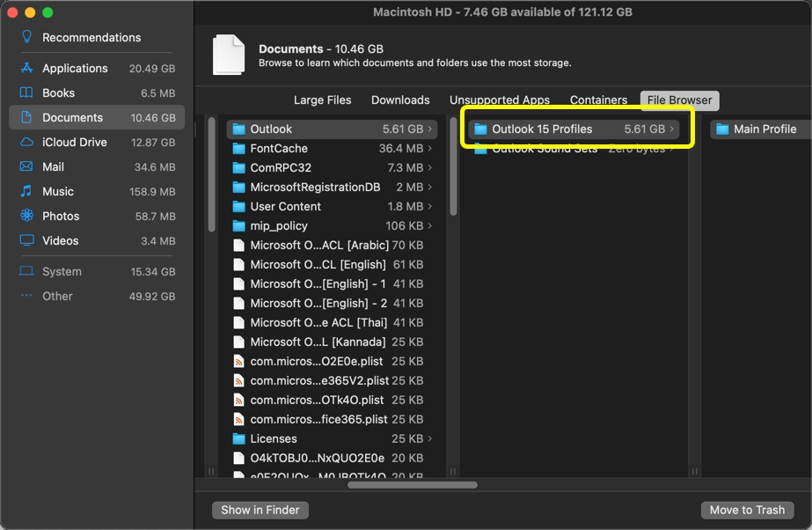The width and height of the screenshot is (812, 530).
Task: Select Microsoft O...[English] - 1 file
Action: pyautogui.click(x=332, y=283)
